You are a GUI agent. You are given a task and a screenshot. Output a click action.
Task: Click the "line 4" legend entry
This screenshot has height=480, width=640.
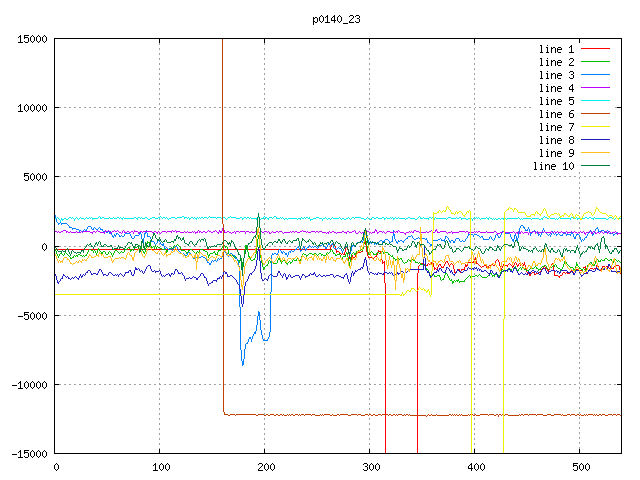(556, 88)
